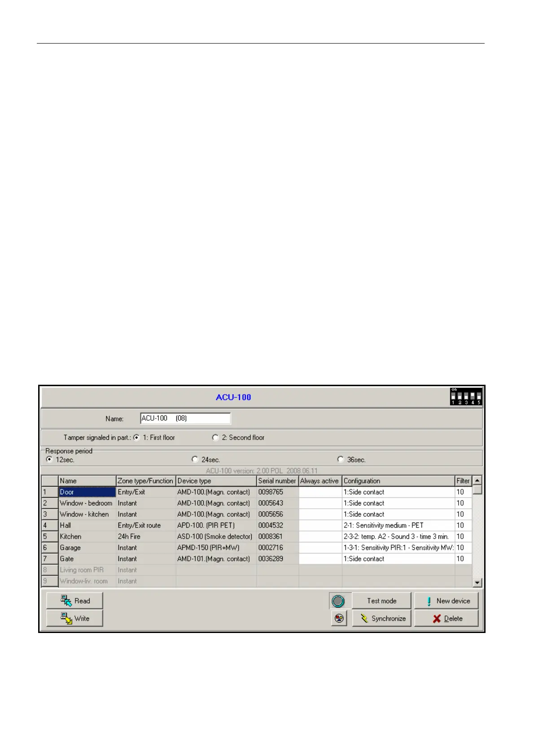Select the Window - kitchen row name
The height and width of the screenshot is (756, 534).
[x=87, y=514]
